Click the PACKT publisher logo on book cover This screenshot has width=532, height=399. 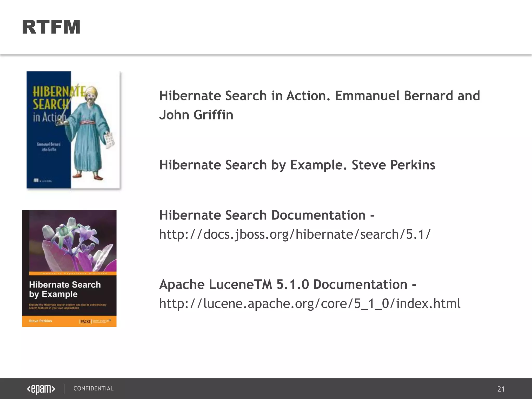[85, 322]
